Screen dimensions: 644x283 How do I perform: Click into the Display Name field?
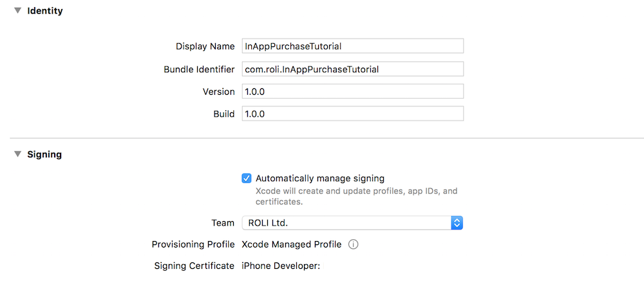click(x=352, y=46)
